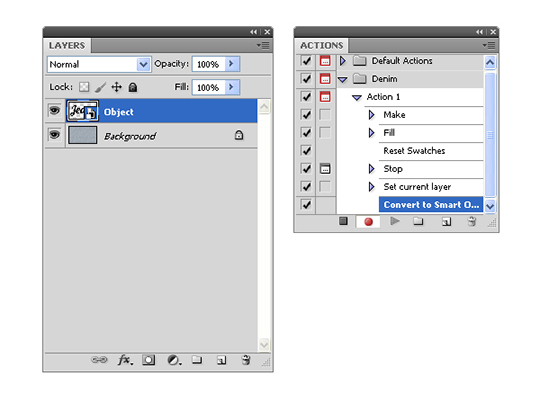The height and width of the screenshot is (394, 540).
Task: Collapse Actions panel double-arrow icon
Action: pyautogui.click(x=480, y=32)
